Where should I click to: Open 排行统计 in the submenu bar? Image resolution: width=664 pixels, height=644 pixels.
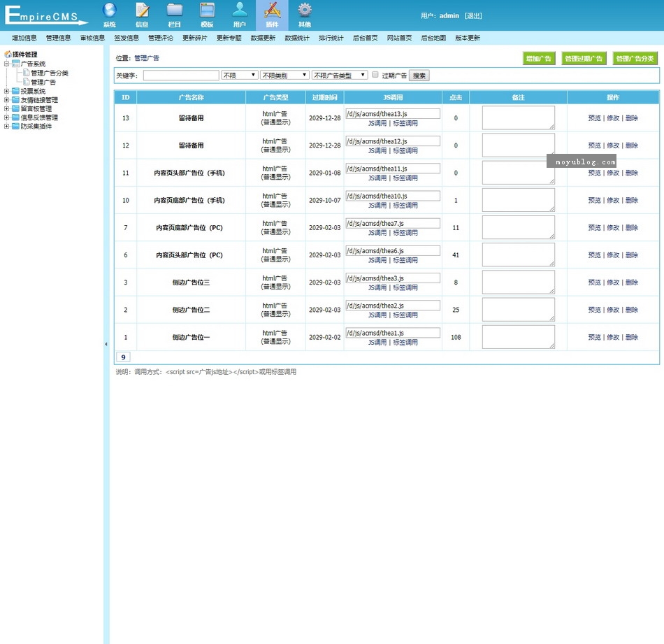click(x=331, y=38)
